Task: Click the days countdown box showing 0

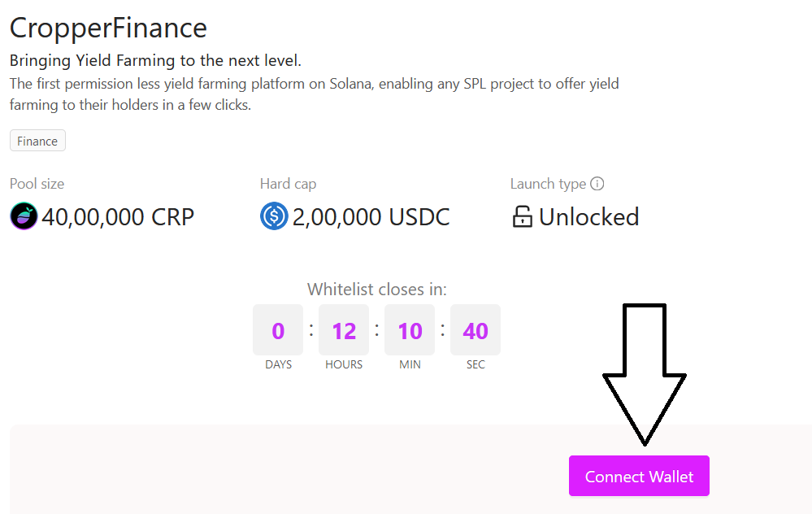Action: 278,329
